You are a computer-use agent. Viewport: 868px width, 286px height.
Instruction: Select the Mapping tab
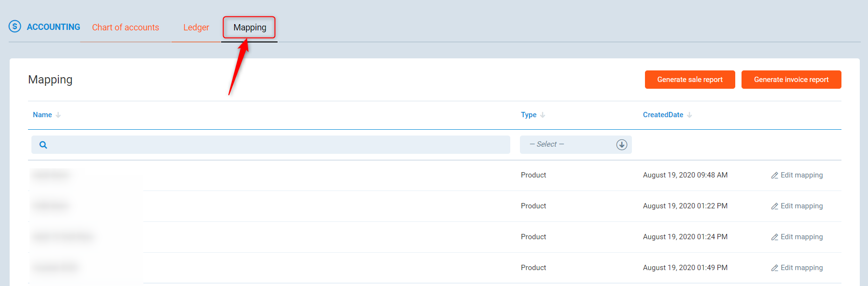point(250,27)
